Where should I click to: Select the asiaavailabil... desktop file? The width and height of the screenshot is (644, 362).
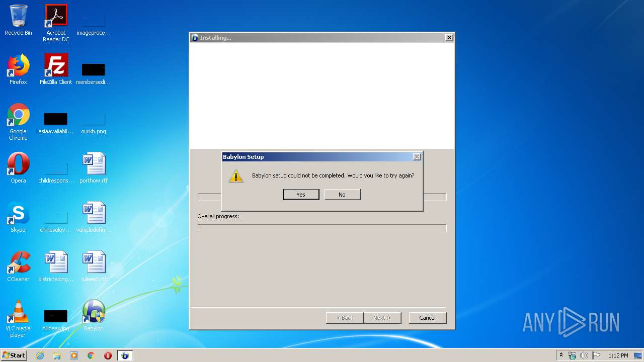point(56,123)
